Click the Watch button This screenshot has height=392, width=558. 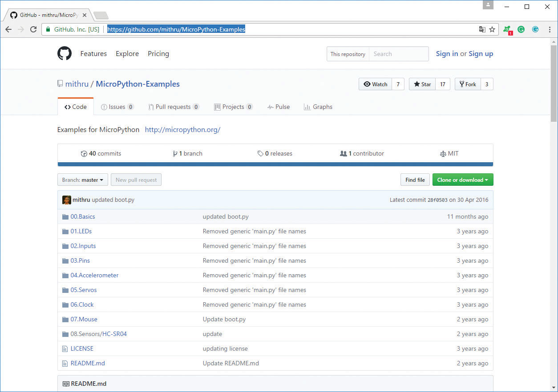pos(376,84)
